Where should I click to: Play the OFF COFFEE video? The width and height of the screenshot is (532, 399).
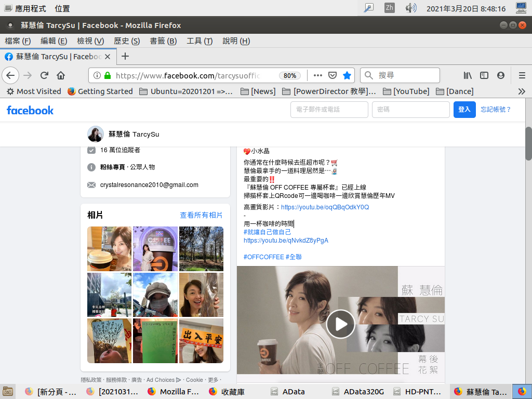[x=340, y=324]
